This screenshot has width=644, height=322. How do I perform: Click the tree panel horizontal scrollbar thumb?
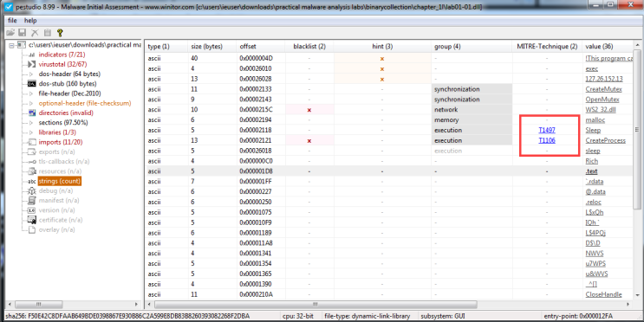pyautogui.click(x=38, y=305)
